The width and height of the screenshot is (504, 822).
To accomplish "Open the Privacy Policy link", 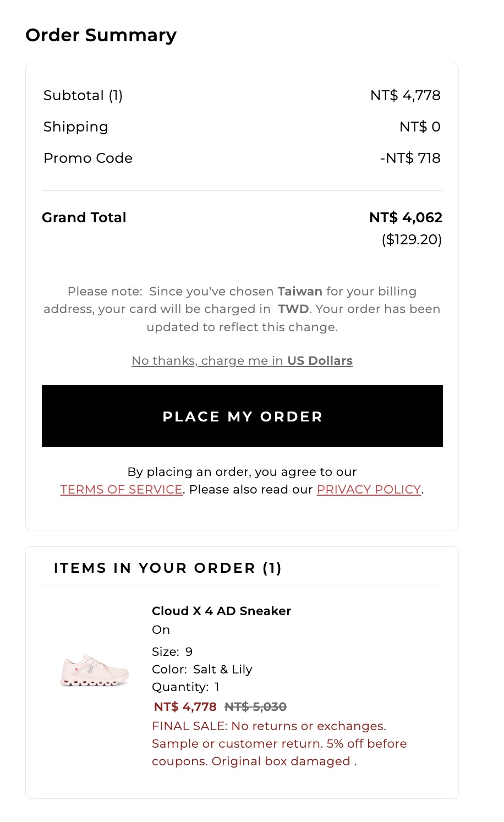I will (369, 489).
